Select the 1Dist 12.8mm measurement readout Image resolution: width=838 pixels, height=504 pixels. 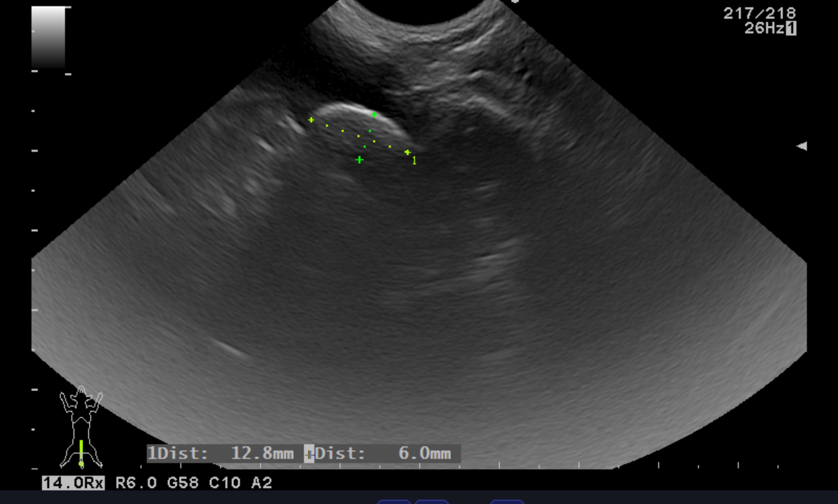(220, 453)
